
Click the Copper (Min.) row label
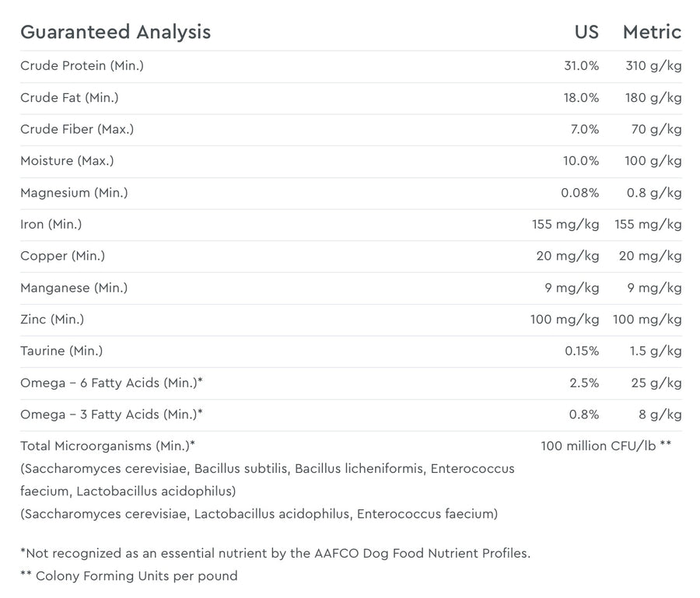62,256
